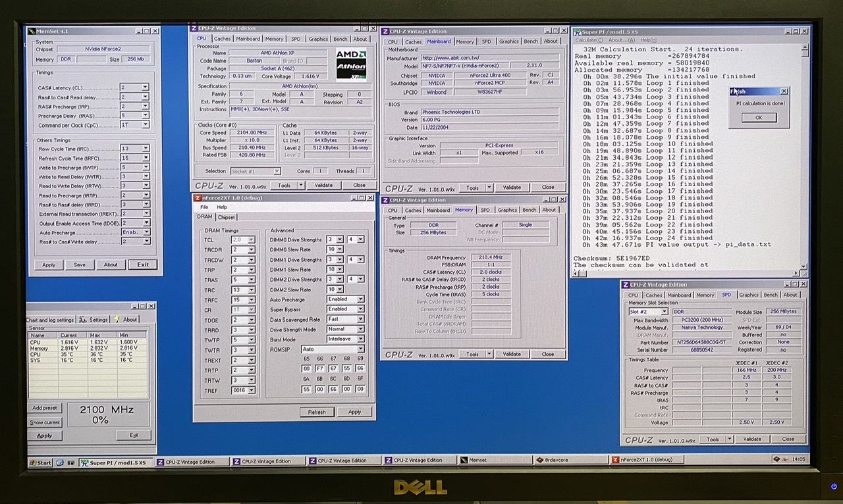
Task: Click the Super PI title bar icon
Action: (x=576, y=31)
